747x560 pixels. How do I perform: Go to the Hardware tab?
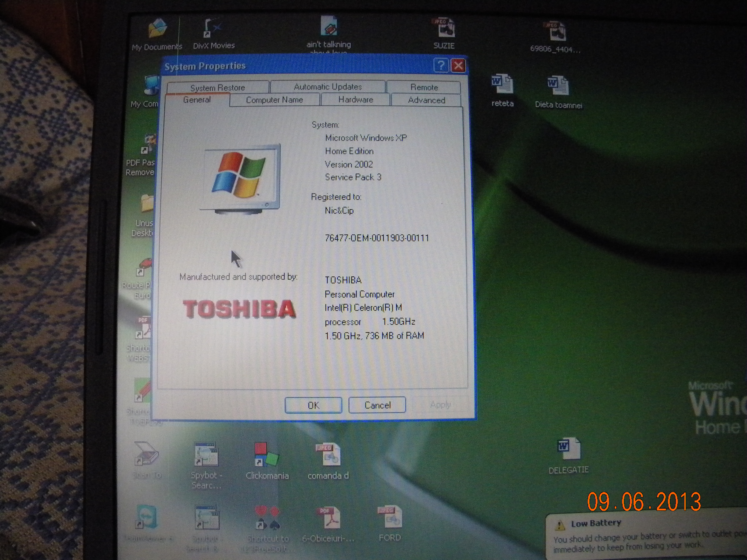tap(356, 100)
